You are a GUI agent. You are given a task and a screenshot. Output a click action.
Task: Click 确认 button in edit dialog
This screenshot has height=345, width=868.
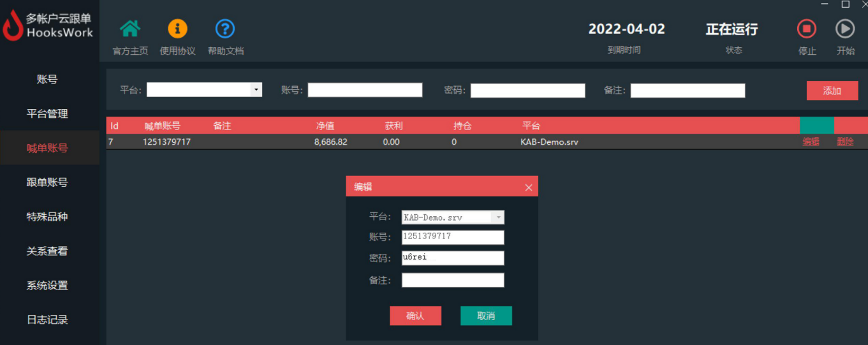(415, 316)
